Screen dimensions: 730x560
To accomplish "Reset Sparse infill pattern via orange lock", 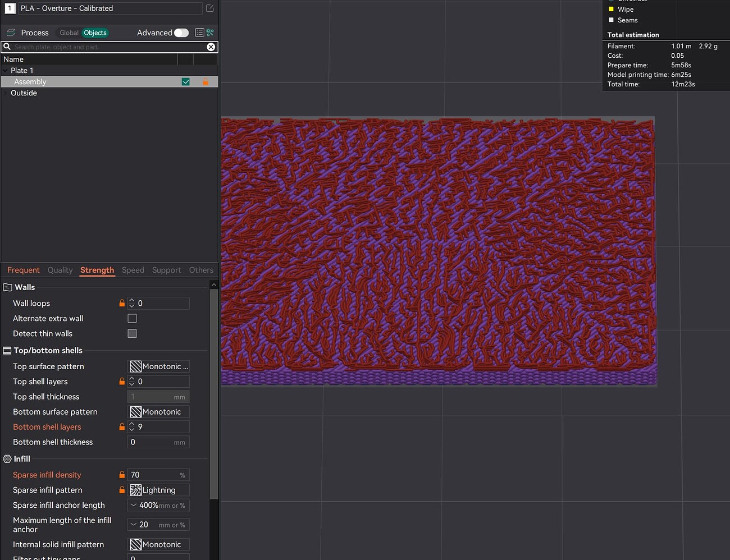I will click(x=122, y=490).
